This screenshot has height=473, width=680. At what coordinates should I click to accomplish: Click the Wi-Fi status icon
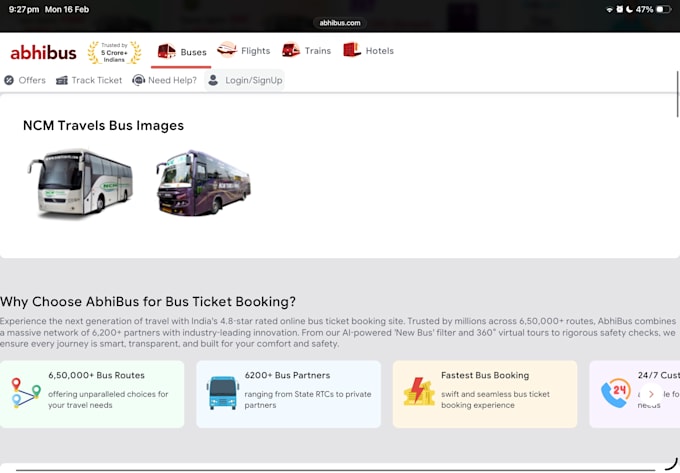tap(609, 10)
